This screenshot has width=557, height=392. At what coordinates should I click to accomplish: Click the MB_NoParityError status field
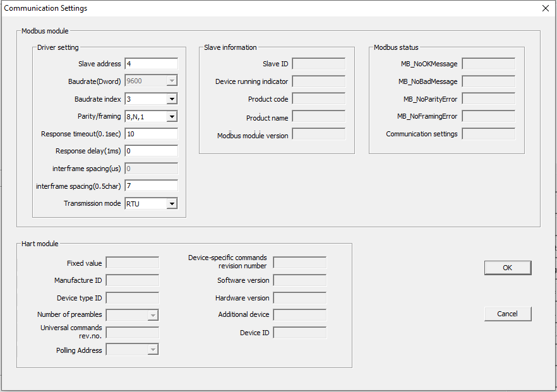pyautogui.click(x=488, y=99)
